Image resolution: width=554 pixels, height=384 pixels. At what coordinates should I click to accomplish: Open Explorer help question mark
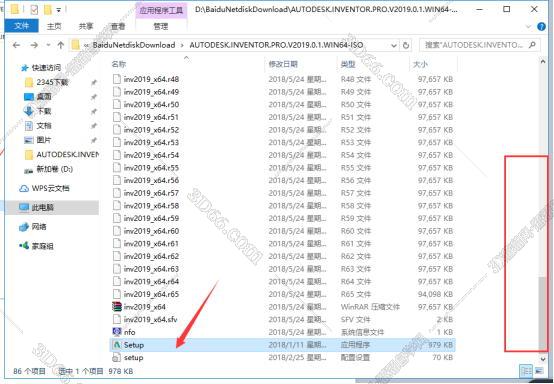tap(541, 26)
